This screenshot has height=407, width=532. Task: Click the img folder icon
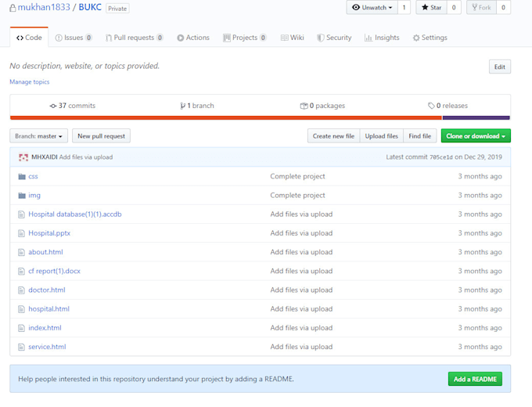[x=22, y=195]
